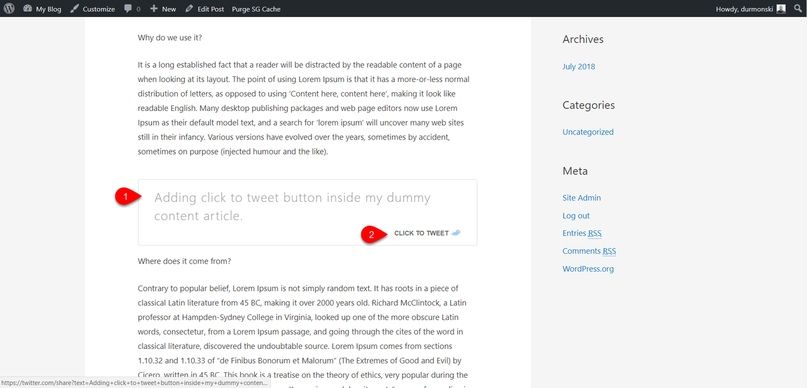Image resolution: width=807 pixels, height=388 pixels.
Task: Click the 'Where does it come from?' heading
Action: (x=184, y=261)
